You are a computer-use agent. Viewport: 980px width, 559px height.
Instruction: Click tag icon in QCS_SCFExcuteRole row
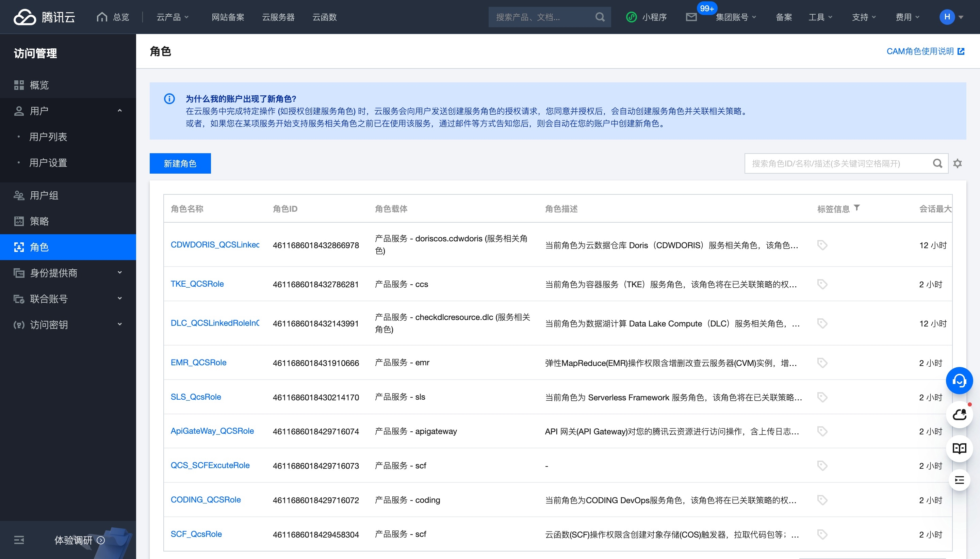[822, 466]
